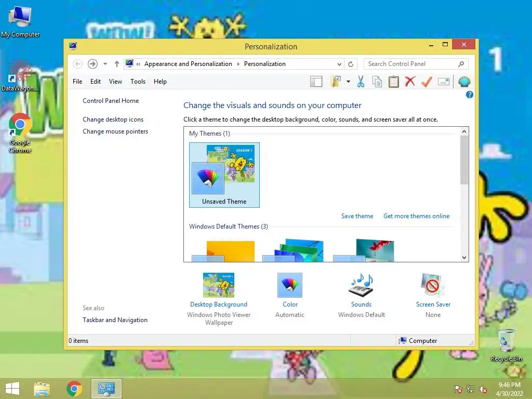
Task: Open Control Panel Home link
Action: [x=111, y=101]
